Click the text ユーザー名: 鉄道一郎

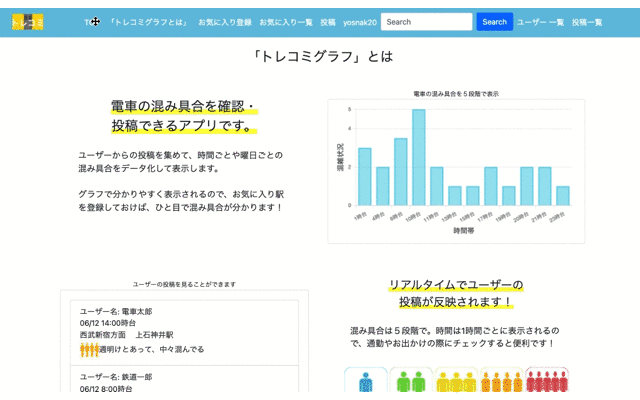[116, 377]
